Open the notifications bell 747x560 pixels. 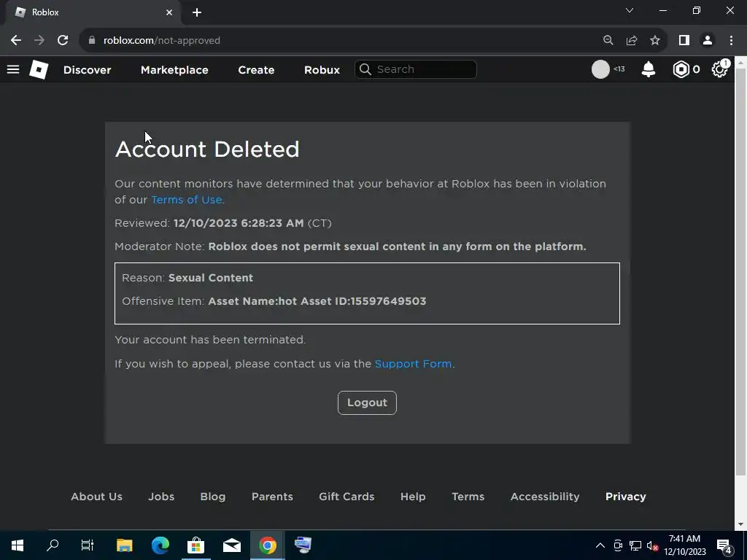coord(648,69)
